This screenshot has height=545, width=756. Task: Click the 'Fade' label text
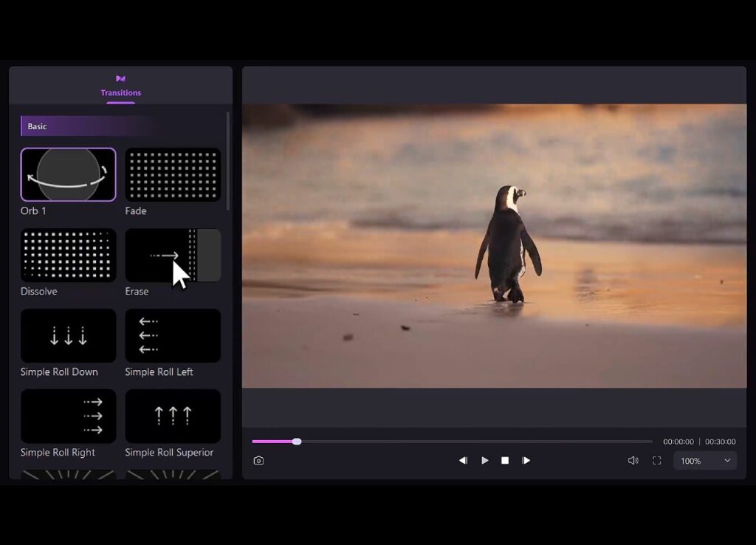tap(136, 210)
